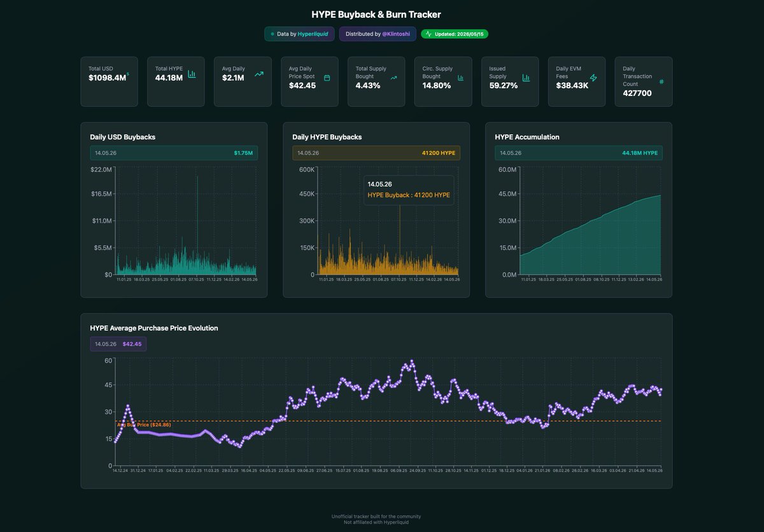Click the HYPE Buyback & Burn Tracker title

[x=376, y=14]
